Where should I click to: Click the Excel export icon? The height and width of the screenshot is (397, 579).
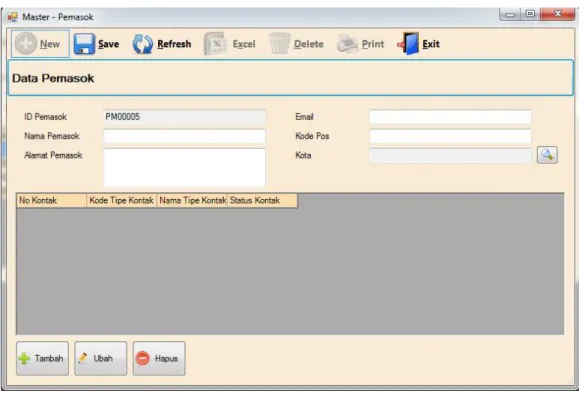pos(215,44)
